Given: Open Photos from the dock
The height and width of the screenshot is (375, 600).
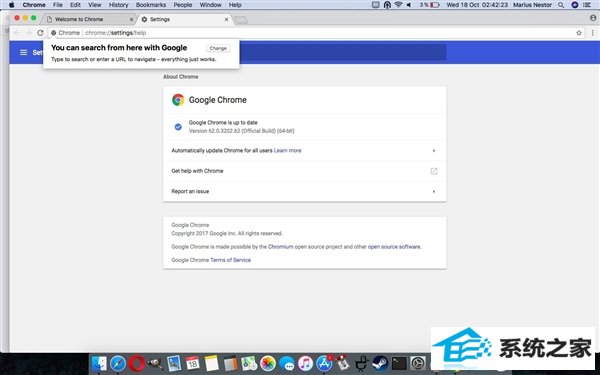Looking at the screenshot, I should pos(268,364).
